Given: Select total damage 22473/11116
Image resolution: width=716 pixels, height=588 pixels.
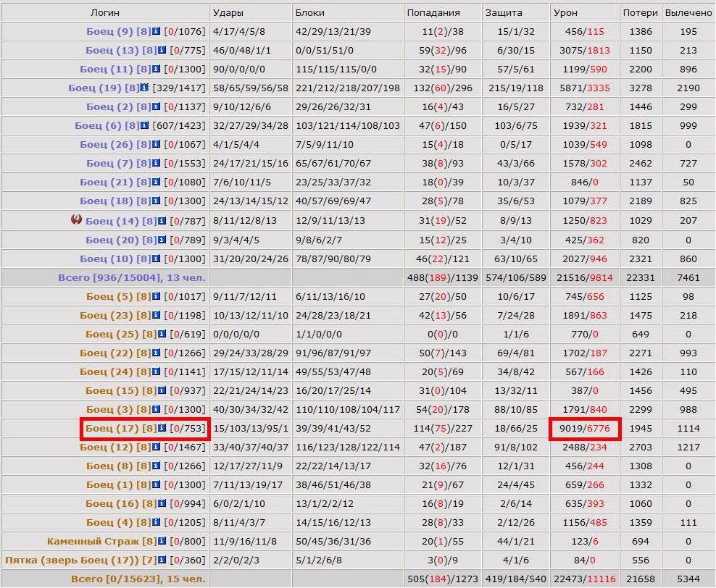Looking at the screenshot, I should (x=585, y=579).
